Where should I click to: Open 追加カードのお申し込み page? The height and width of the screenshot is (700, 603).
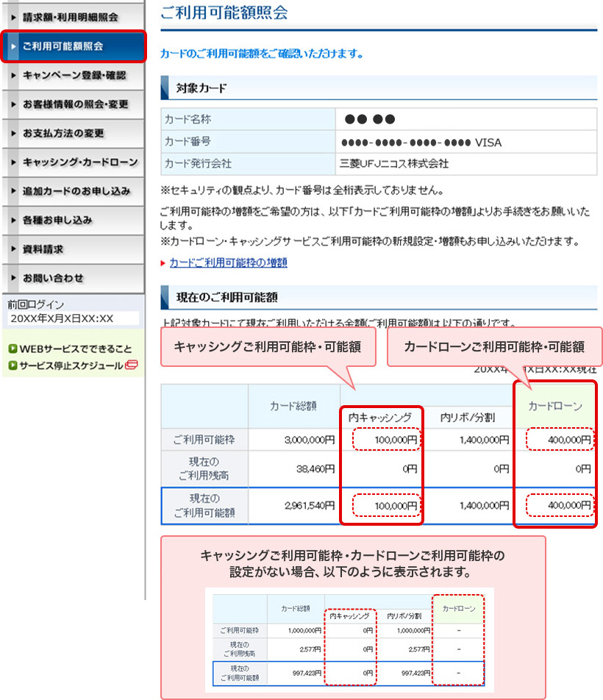(76, 191)
